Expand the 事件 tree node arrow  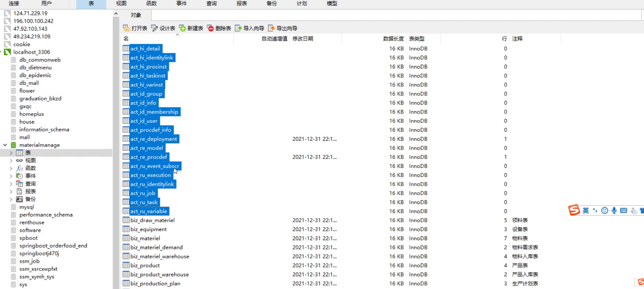11,176
